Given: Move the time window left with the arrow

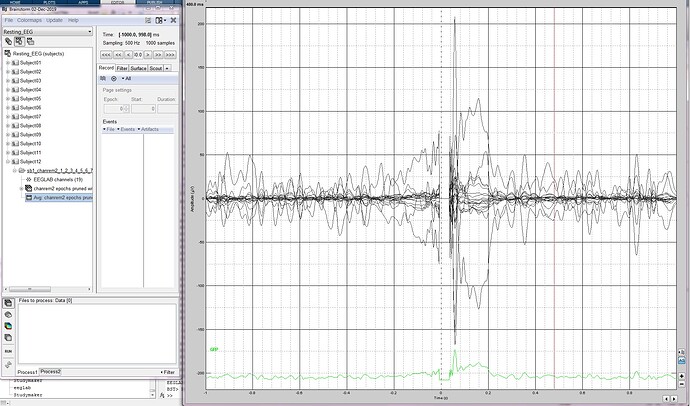Looking at the screenshot, I should coord(666,399).
